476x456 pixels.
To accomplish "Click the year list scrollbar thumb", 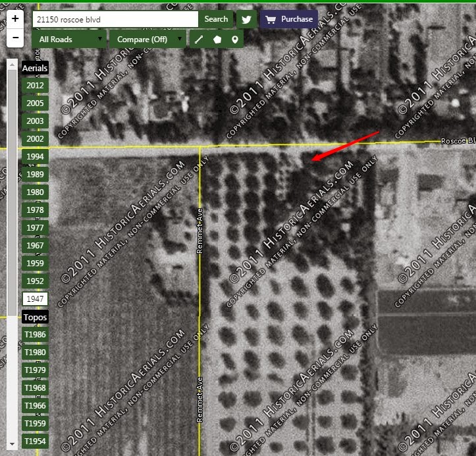I will point(12,193).
